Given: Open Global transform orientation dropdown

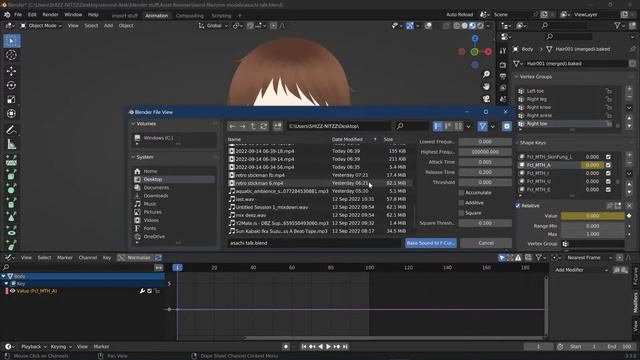Looking at the screenshot, I should pyautogui.click(x=213, y=26).
